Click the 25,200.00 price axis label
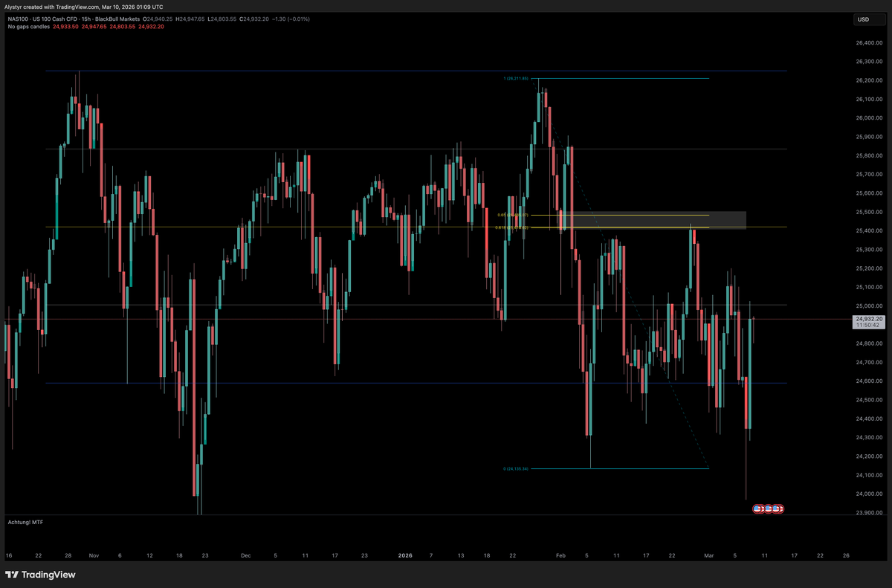 click(869, 268)
